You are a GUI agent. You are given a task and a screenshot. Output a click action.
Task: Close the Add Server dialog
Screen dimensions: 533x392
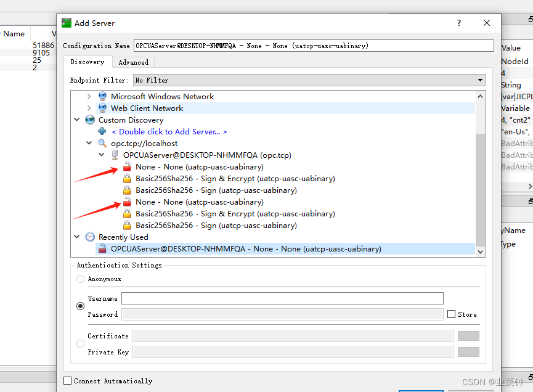[x=487, y=23]
